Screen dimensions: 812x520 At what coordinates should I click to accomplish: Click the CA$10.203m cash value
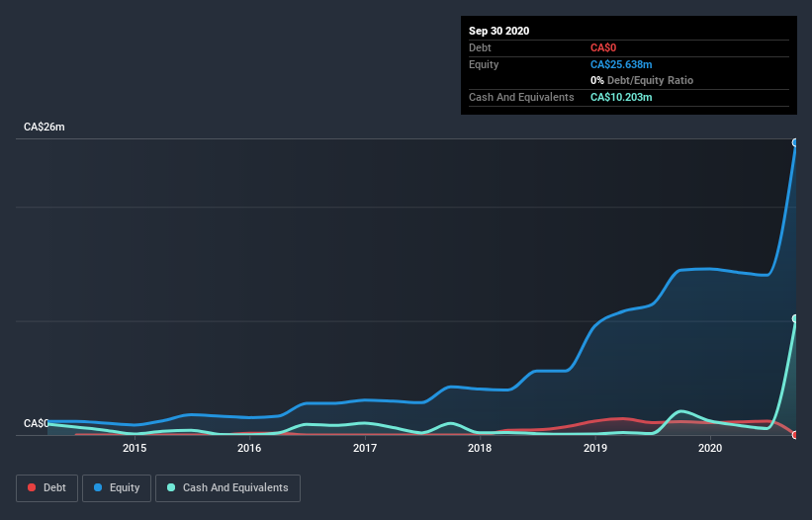click(x=621, y=97)
